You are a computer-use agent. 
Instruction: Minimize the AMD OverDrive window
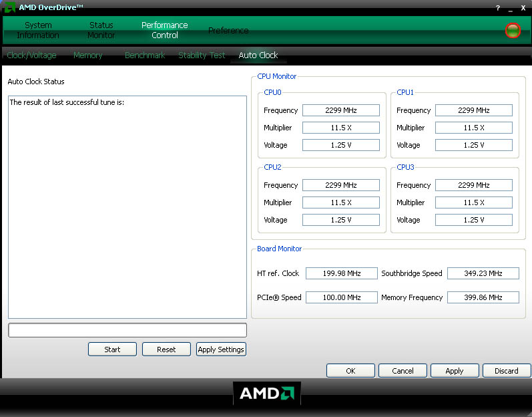[510, 9]
